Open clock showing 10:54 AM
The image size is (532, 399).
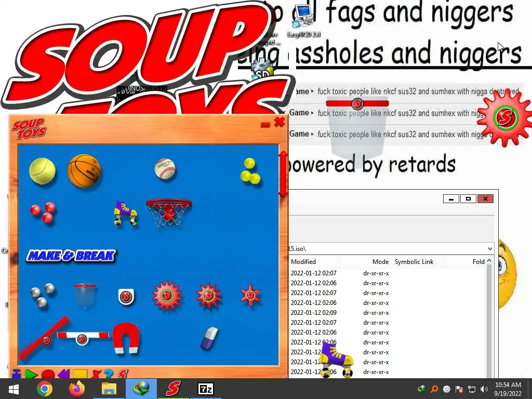[508, 389]
